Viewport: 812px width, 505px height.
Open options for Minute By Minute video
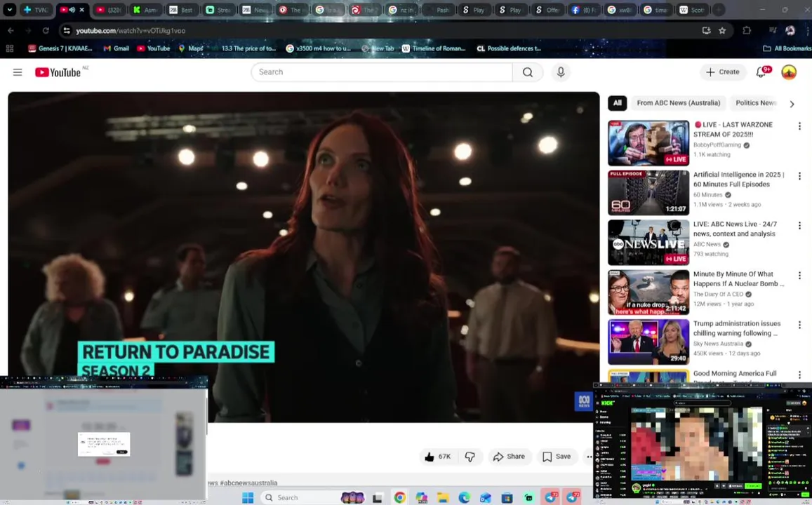[799, 276]
